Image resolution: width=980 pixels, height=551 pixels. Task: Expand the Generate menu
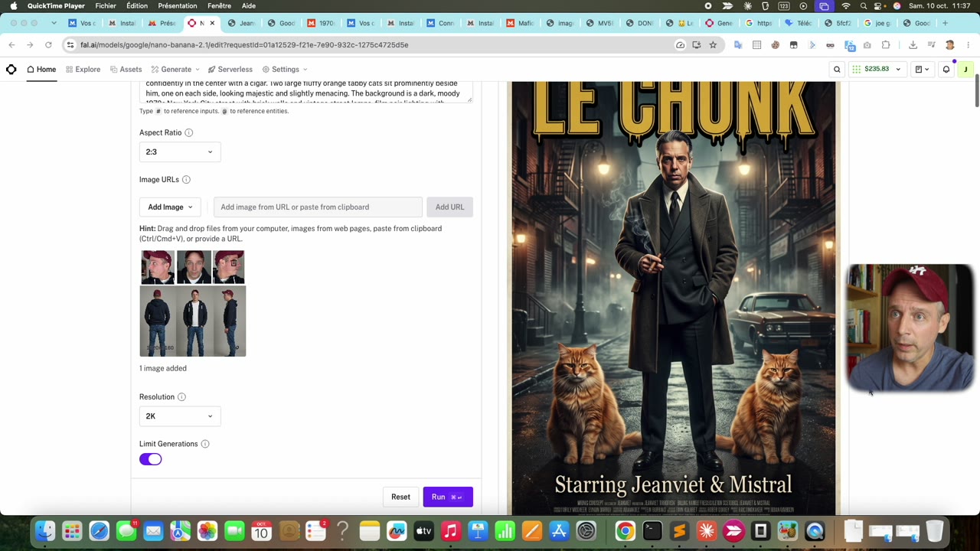click(175, 70)
